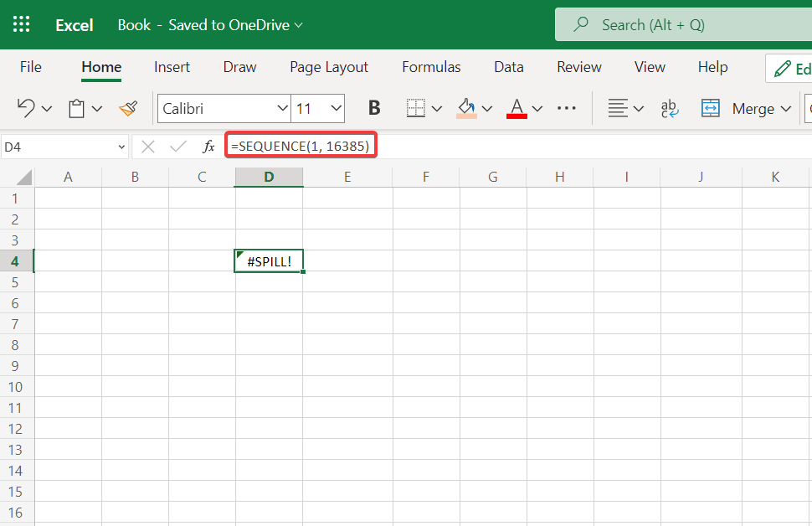The height and width of the screenshot is (526, 812).
Task: Open the Book Saved to OneDrive title dropdown
Action: pyautogui.click(x=210, y=25)
